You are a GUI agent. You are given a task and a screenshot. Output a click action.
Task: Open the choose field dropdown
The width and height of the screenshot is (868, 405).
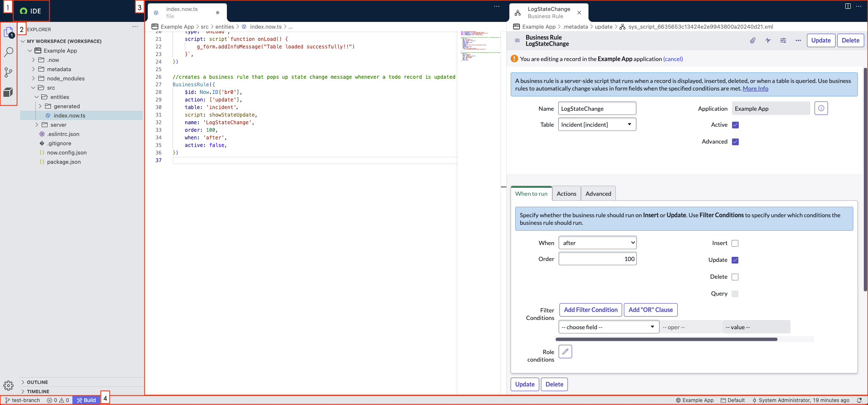[609, 327]
